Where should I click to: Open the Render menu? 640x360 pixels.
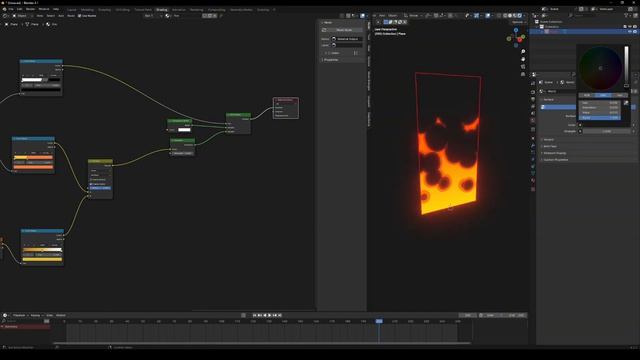tap(31, 9)
